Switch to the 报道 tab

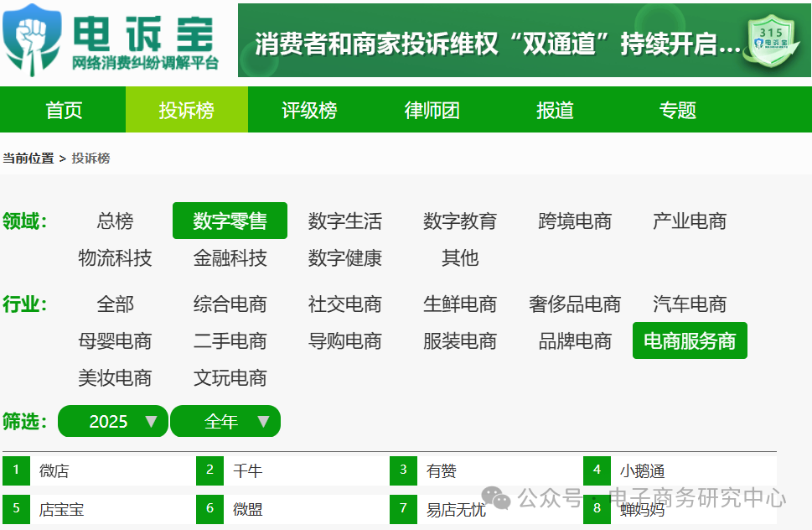[554, 109]
